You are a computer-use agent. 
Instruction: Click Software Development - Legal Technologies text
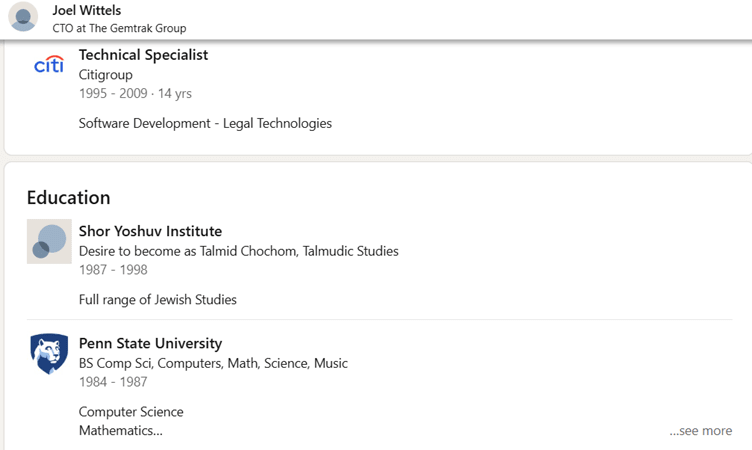[x=205, y=123]
